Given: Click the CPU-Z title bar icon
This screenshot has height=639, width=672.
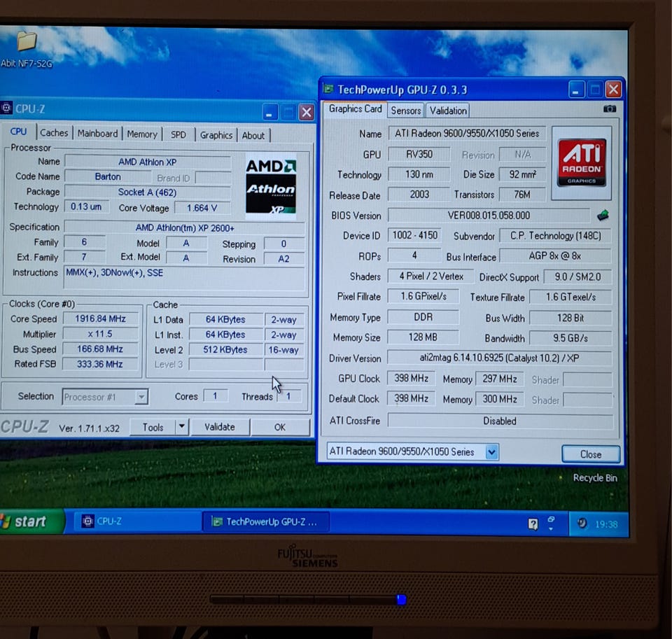Looking at the screenshot, I should pyautogui.click(x=6, y=108).
